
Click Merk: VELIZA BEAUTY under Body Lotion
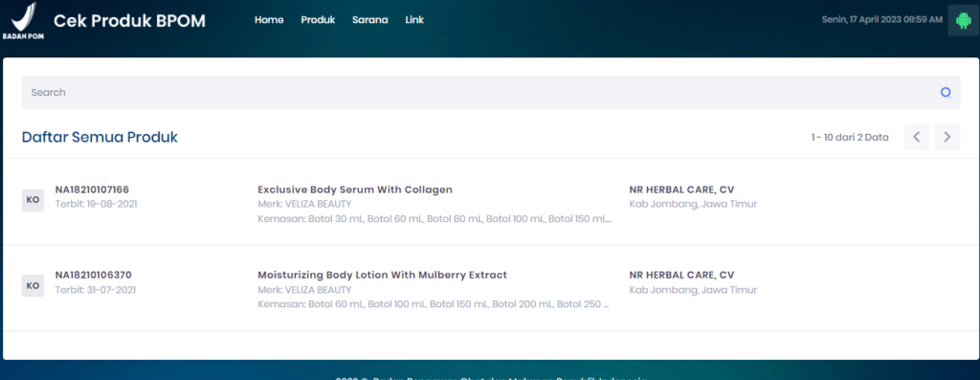point(304,290)
